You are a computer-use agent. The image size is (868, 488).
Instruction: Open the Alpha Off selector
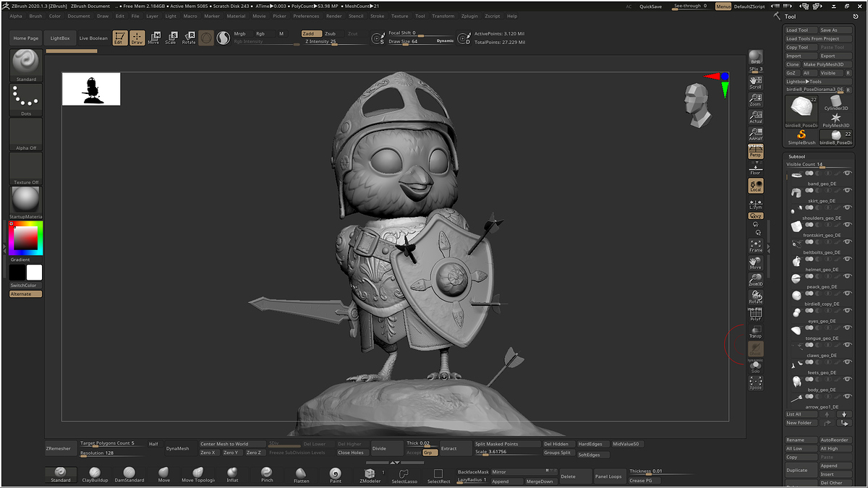(x=26, y=133)
